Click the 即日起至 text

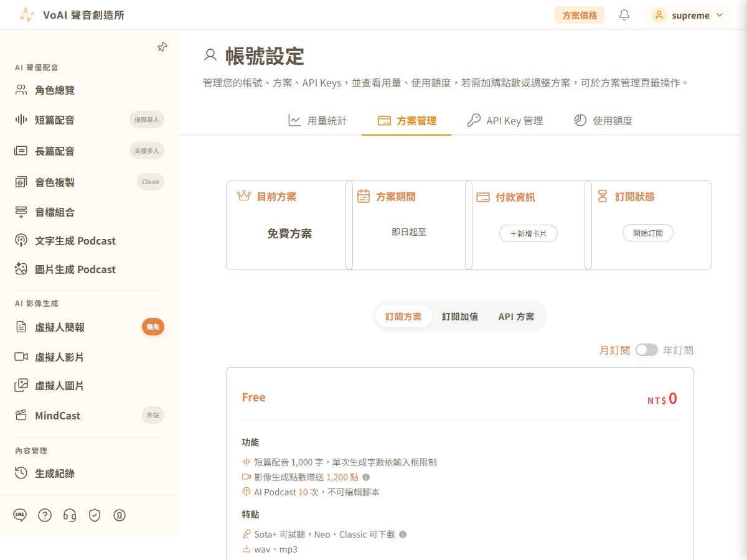(409, 232)
